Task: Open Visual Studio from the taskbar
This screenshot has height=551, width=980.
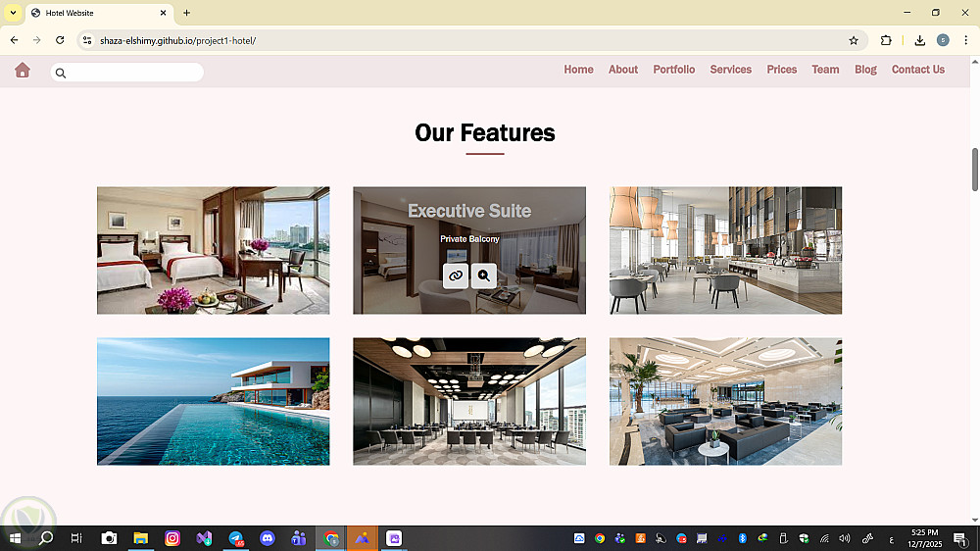Action: click(204, 538)
